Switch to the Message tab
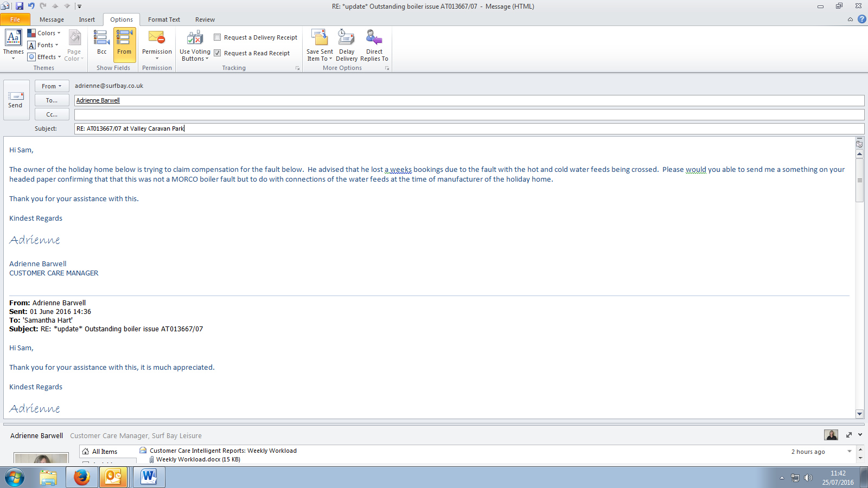 click(x=52, y=20)
